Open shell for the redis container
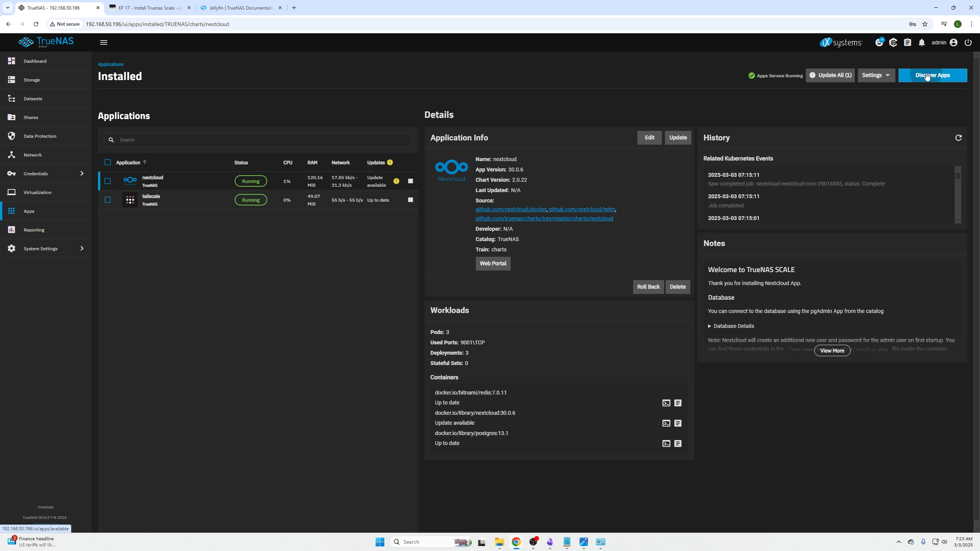Image resolution: width=980 pixels, height=551 pixels. [x=666, y=403]
